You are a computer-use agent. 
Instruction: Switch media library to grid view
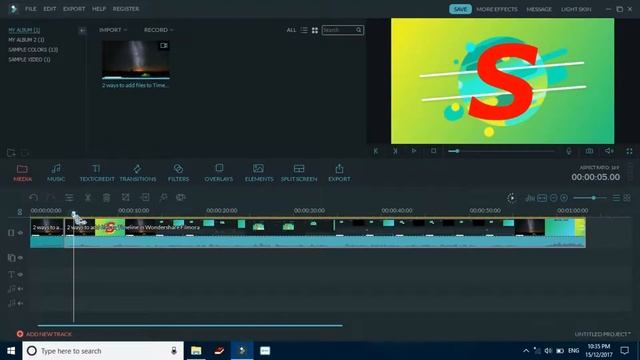315,30
